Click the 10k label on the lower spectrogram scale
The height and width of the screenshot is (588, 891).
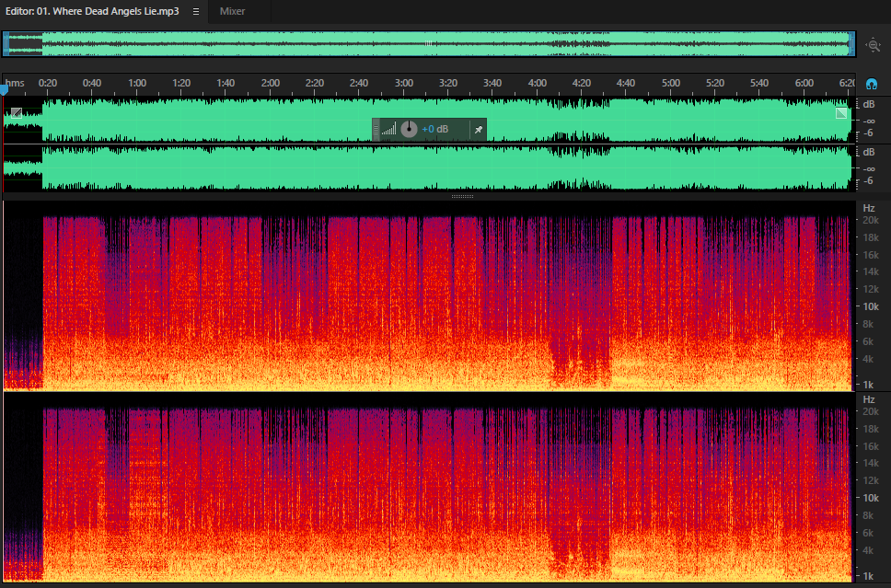pos(871,498)
